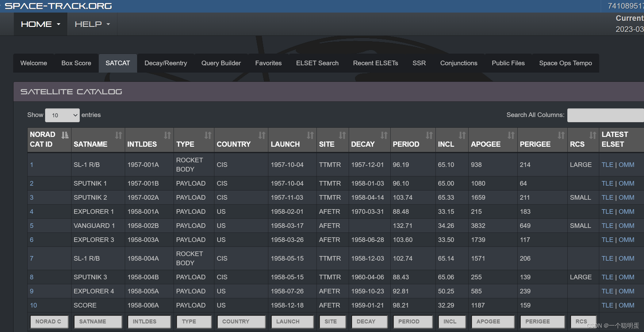Click the COUNTRY column sort arrows
This screenshot has width=644, height=332.
pyautogui.click(x=262, y=135)
